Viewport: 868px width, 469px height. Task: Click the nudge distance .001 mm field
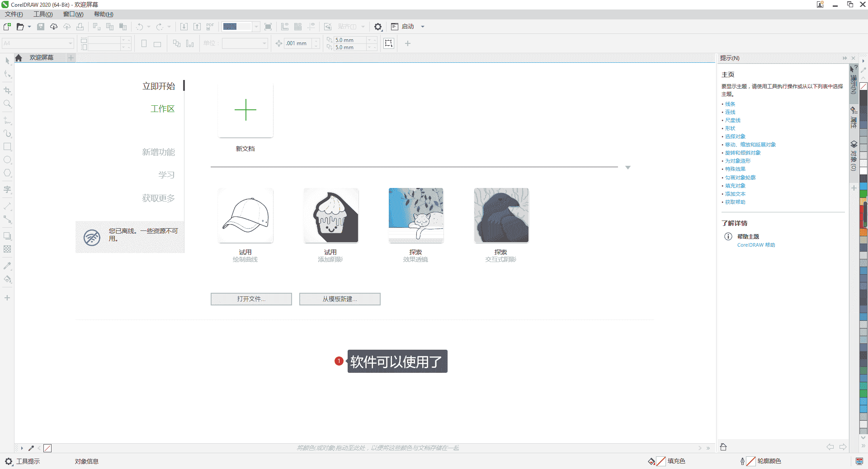click(298, 43)
